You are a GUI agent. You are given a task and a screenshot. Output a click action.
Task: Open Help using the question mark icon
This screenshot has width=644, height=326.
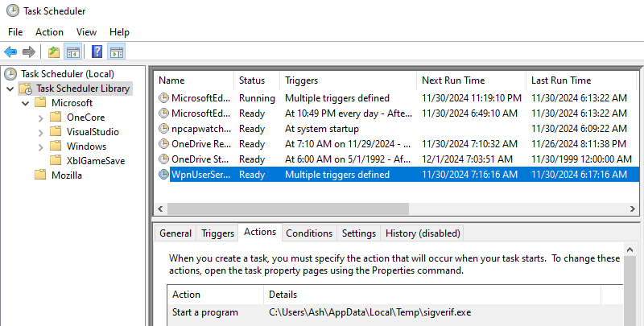(97, 52)
